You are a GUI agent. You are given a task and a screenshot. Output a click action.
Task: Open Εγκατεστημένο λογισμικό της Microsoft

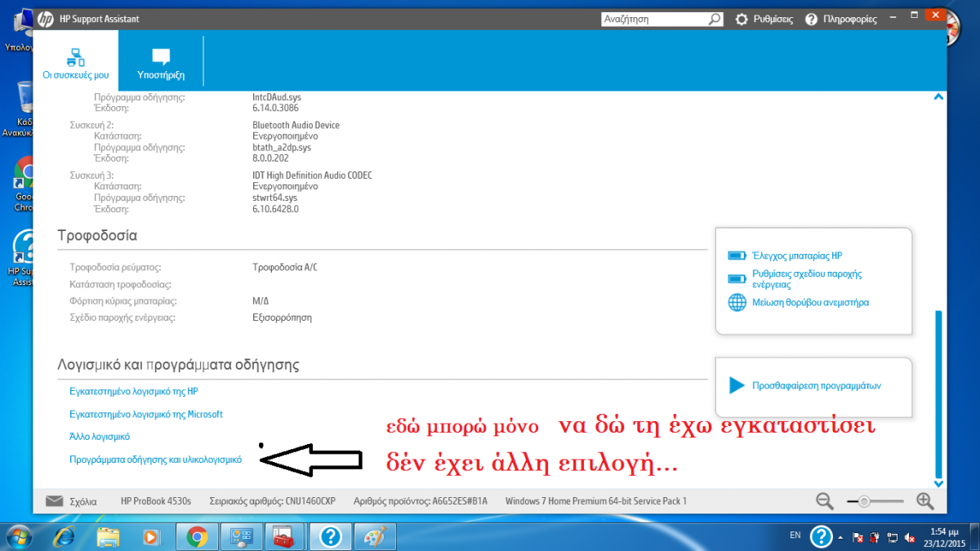point(146,414)
